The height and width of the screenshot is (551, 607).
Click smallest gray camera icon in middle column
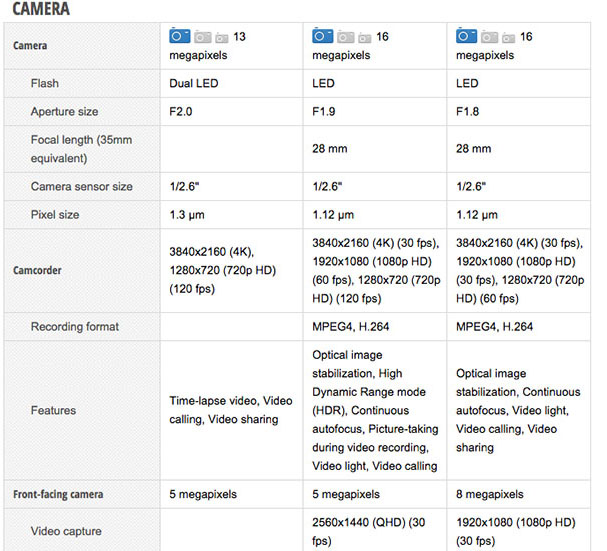tap(366, 38)
